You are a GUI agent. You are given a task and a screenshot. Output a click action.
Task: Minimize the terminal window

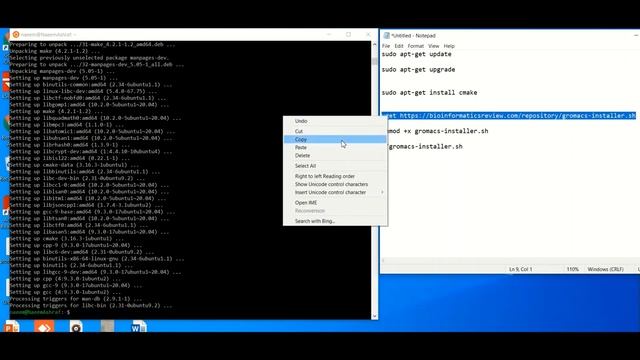tap(329, 35)
